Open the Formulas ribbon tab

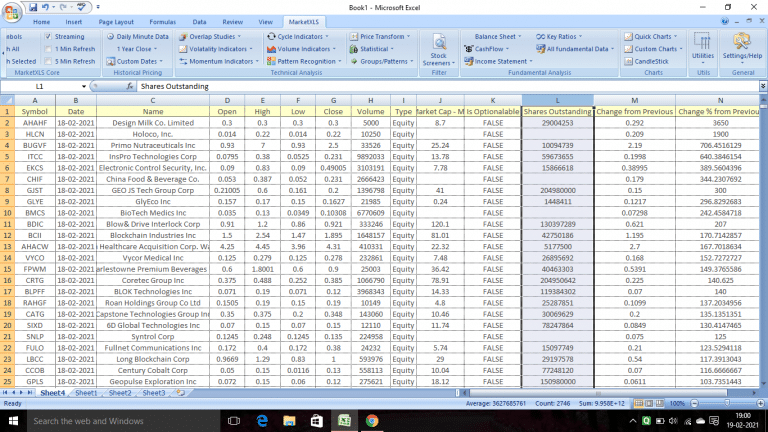pyautogui.click(x=163, y=22)
